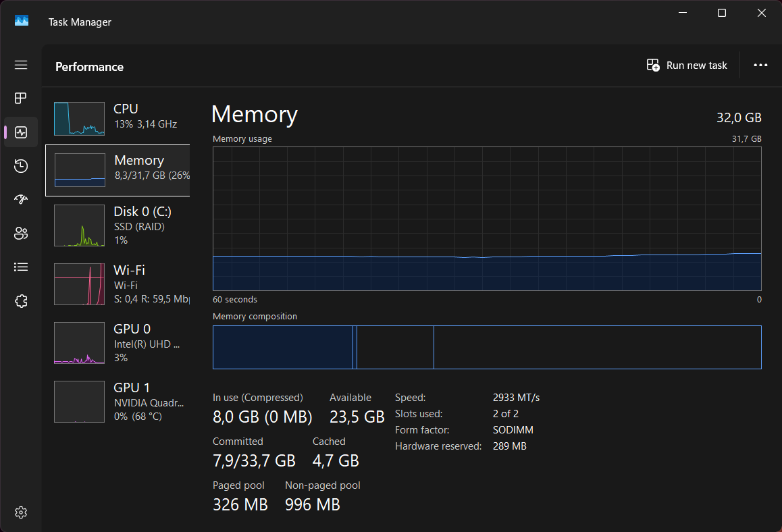Select the Wi-Fi performance entry
This screenshot has height=532, width=782.
point(118,284)
